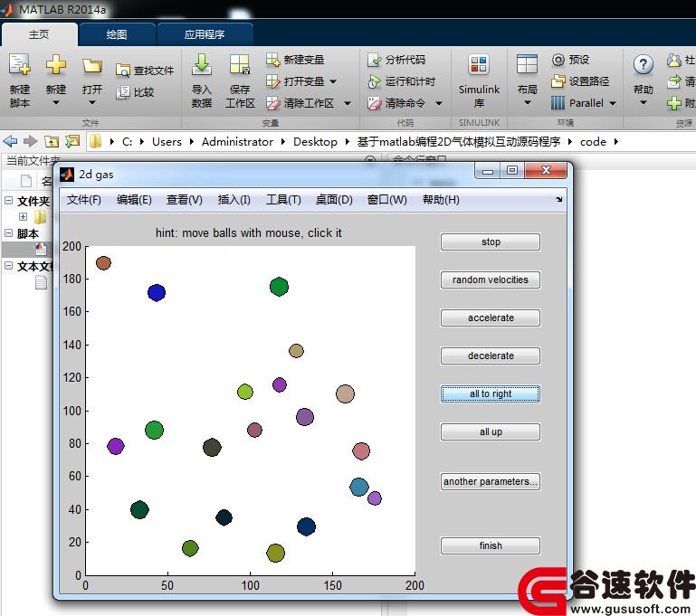The height and width of the screenshot is (616, 696).
Task: Switch to the 应用程序 (Apps) ribbon tab
Action: (x=205, y=34)
